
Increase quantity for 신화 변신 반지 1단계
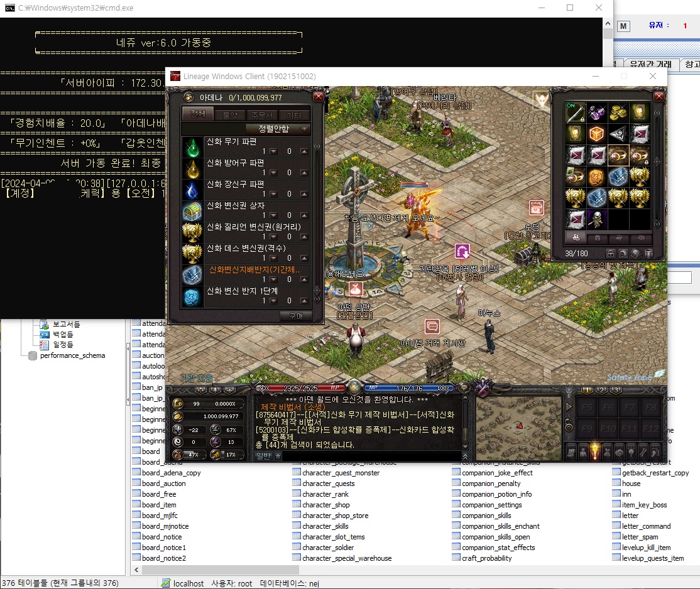click(304, 301)
